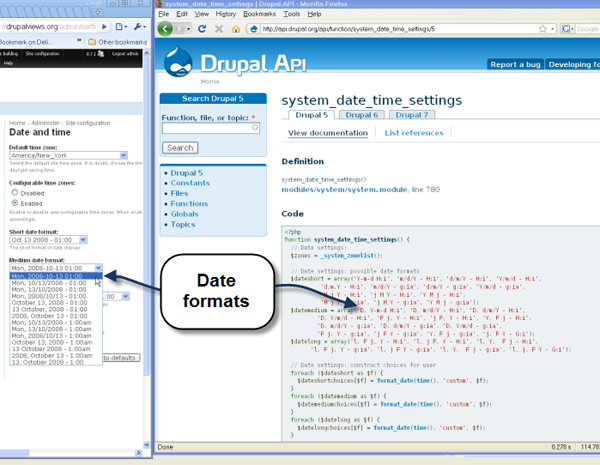The height and width of the screenshot is (465, 600).
Task: Select Disabled time zones radio
Action: point(15,193)
